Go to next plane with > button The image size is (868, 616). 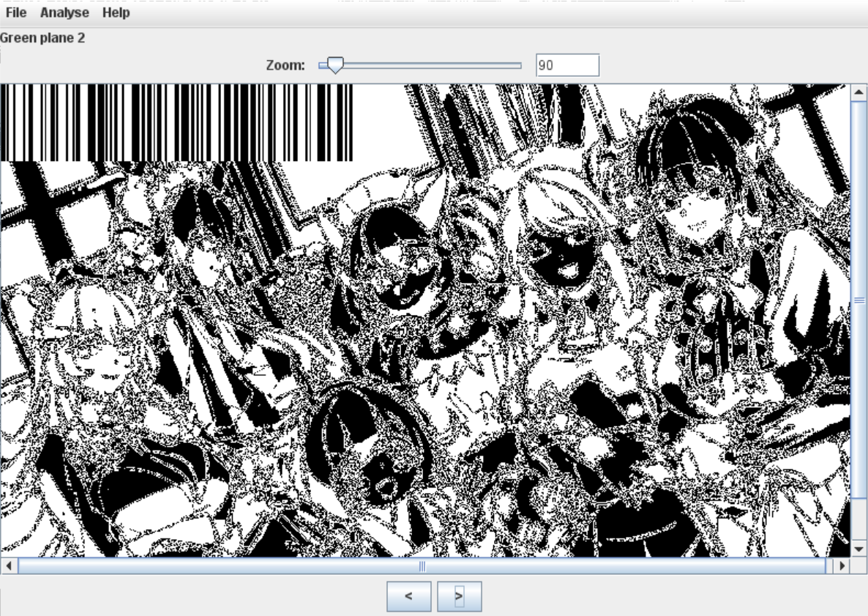tap(460, 596)
